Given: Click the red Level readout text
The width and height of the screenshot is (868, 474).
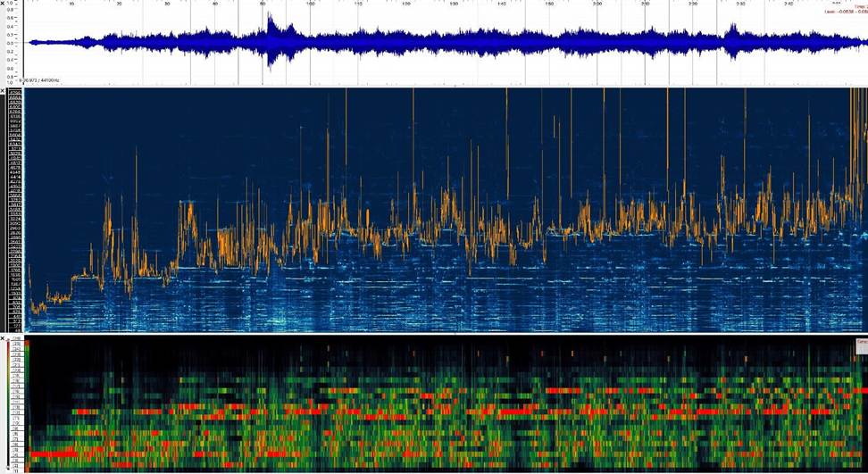Looking at the screenshot, I should click(846, 11).
